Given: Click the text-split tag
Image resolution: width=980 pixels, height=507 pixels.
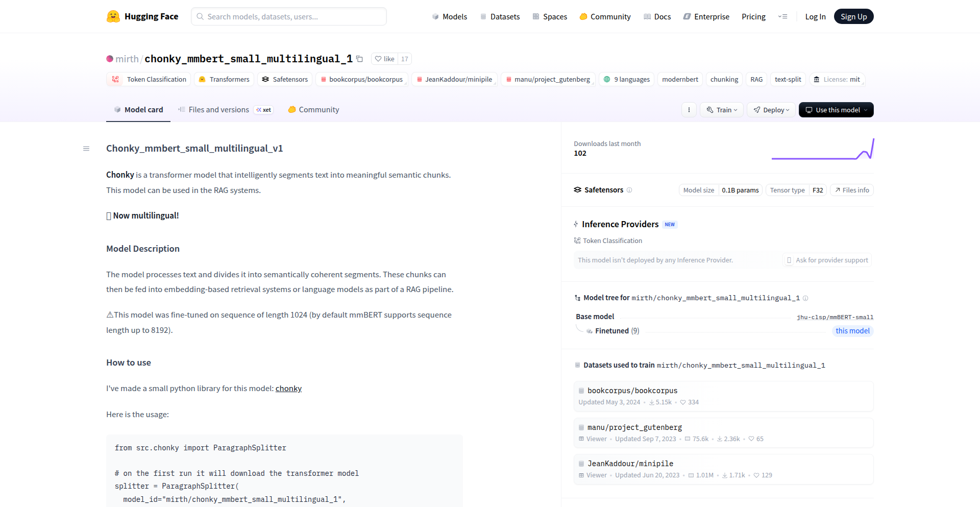Looking at the screenshot, I should 788,79.
